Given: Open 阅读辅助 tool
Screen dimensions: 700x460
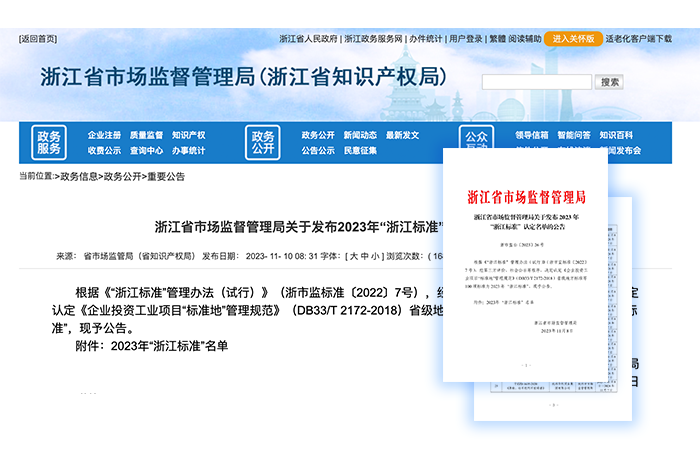Looking at the screenshot, I should pyautogui.click(x=525, y=39).
